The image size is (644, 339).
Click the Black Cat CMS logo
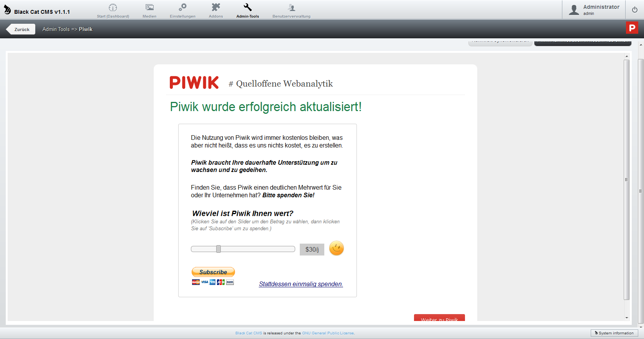pos(7,10)
